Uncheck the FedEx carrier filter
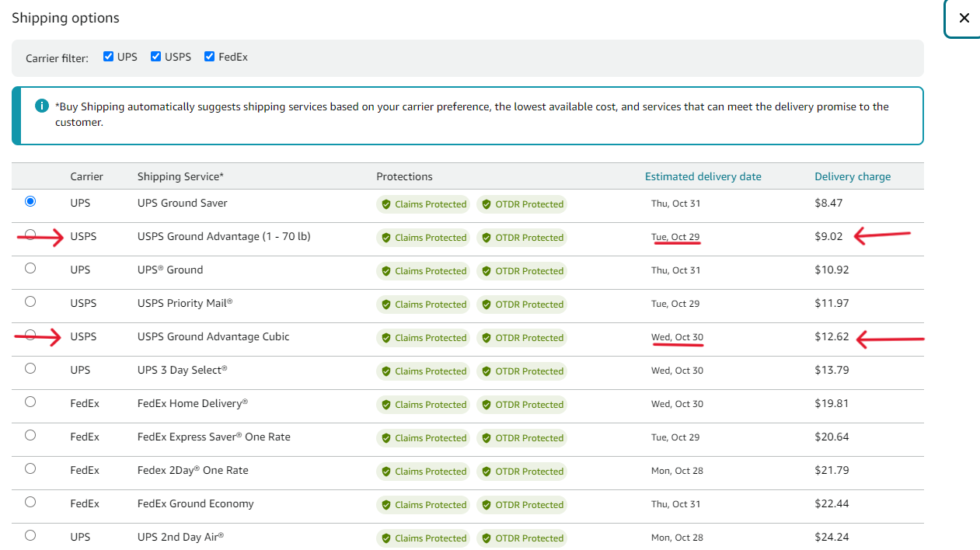This screenshot has height=550, width=980. (210, 56)
